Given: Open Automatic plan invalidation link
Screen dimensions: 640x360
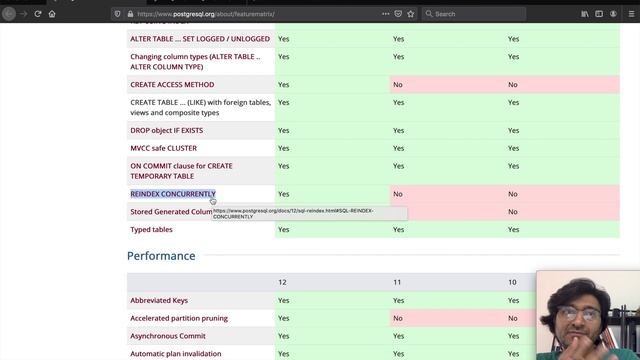Looking at the screenshot, I should coord(176,354).
